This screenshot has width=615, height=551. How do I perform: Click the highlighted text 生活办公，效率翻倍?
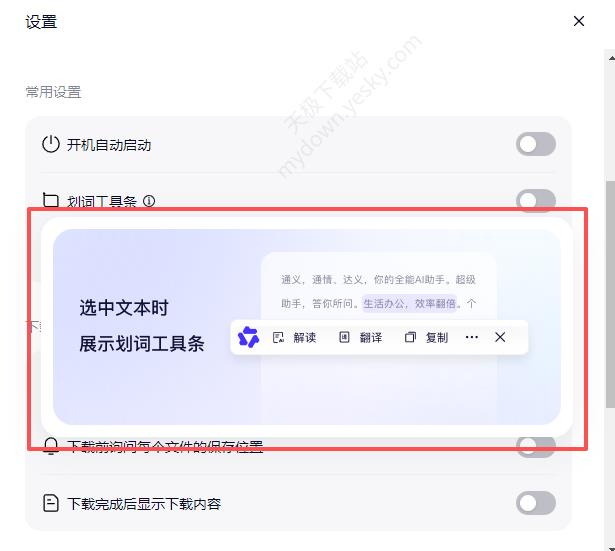[409, 303]
